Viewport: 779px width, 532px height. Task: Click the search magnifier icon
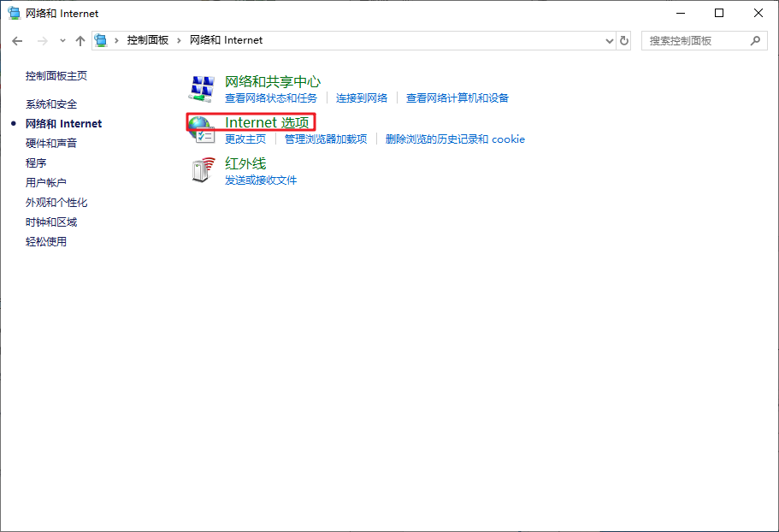click(x=755, y=40)
